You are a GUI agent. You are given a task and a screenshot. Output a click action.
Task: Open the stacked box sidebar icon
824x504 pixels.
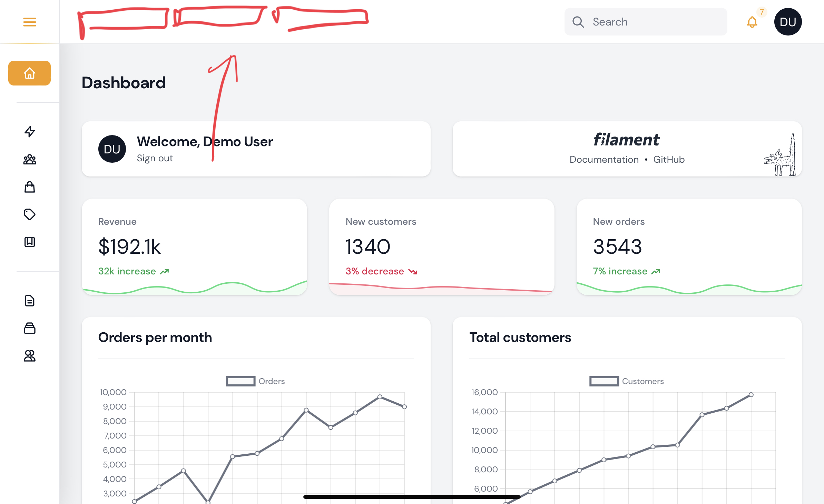[29, 328]
